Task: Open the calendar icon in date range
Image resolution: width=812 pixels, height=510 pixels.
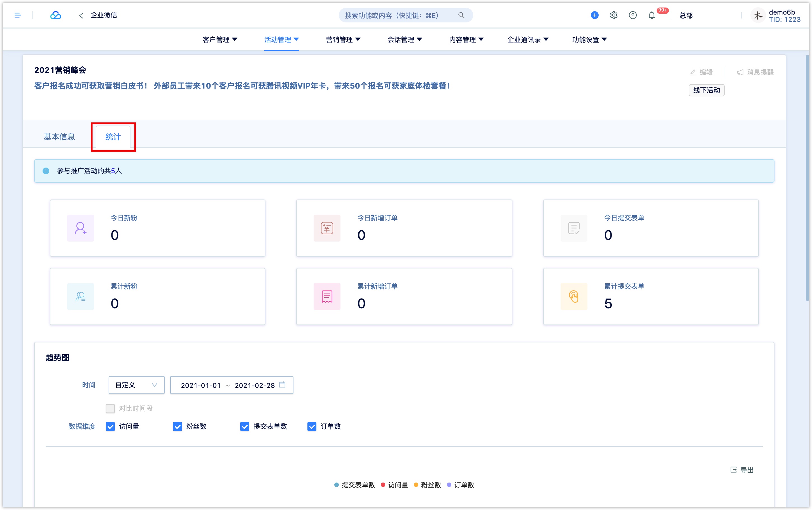Action: click(282, 384)
